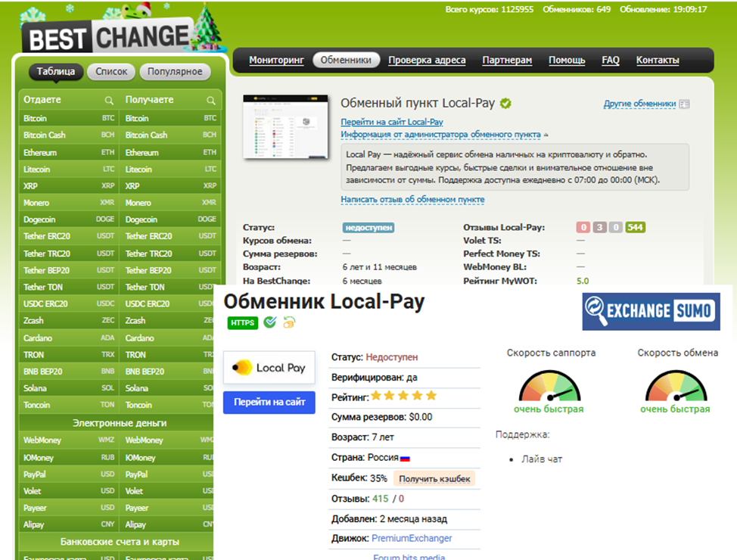This screenshot has width=737, height=560.
Task: Select PayPal in the Отдаете column
Action: click(69, 474)
